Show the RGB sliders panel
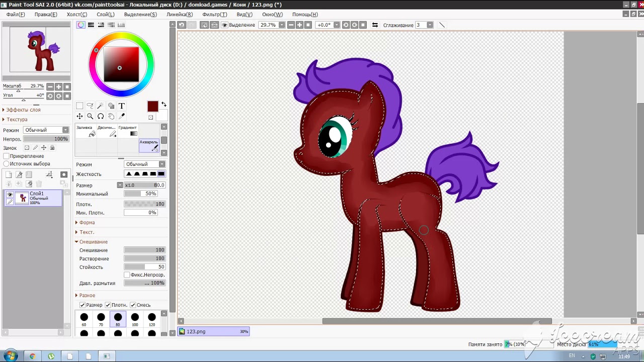This screenshot has height=362, width=644. 91,25
